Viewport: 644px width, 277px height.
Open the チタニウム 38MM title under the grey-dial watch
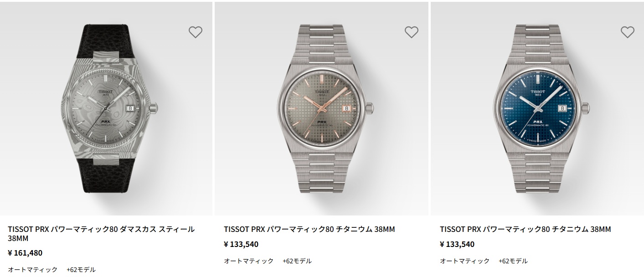(x=309, y=229)
